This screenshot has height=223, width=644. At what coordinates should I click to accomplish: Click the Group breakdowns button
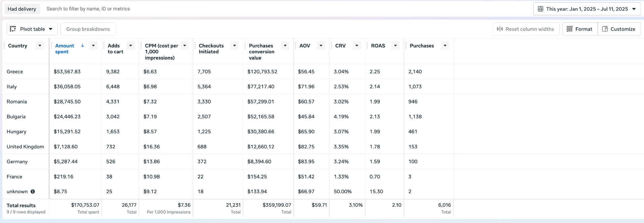(88, 29)
